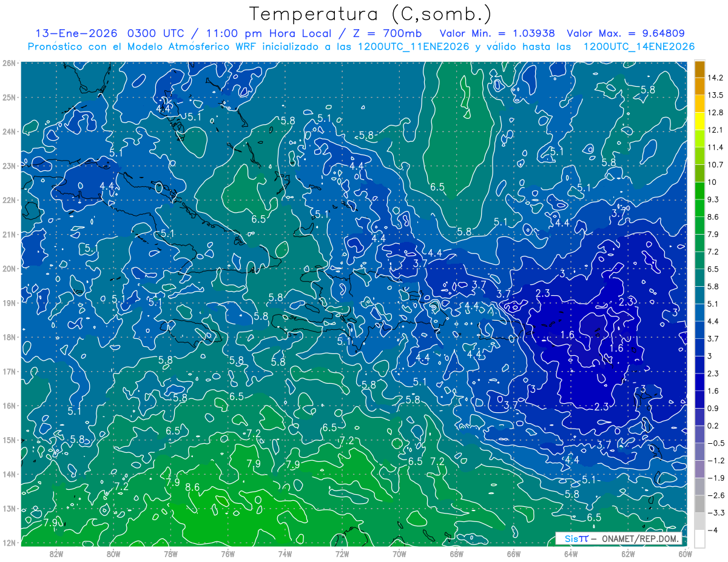Screen dimensions: 728x562
Task: Click the '72W' longitude axis label
Action: coord(342,554)
